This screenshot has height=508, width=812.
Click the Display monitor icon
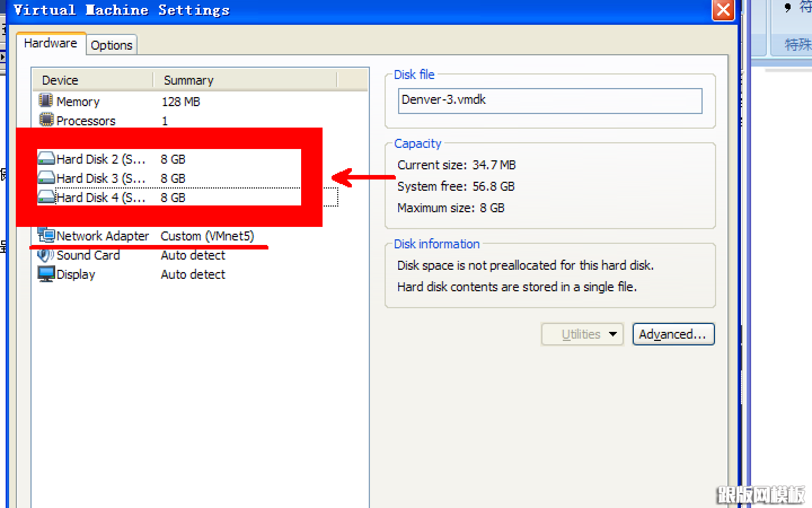[x=46, y=274]
